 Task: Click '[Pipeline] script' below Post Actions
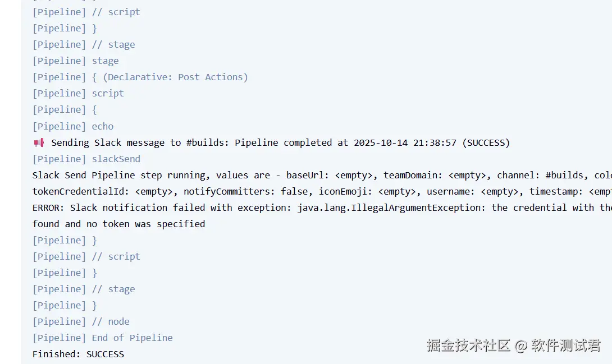(x=78, y=94)
